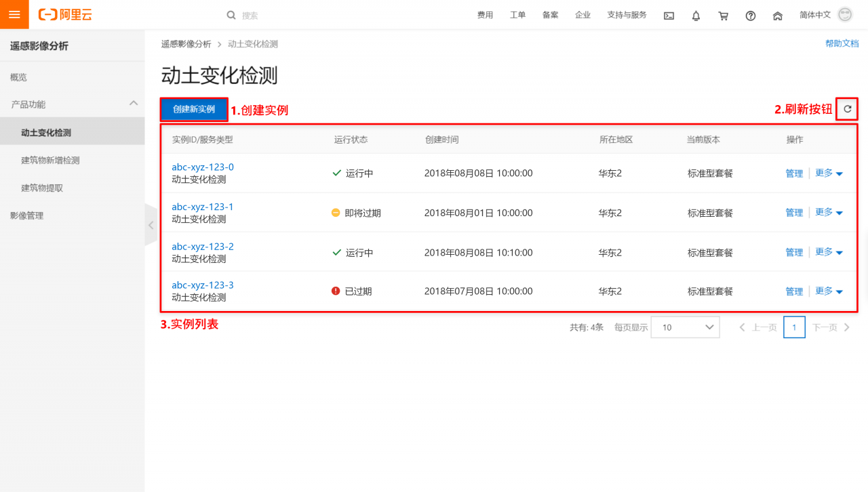Open the notifications bell
The width and height of the screenshot is (868, 492).
[696, 16]
